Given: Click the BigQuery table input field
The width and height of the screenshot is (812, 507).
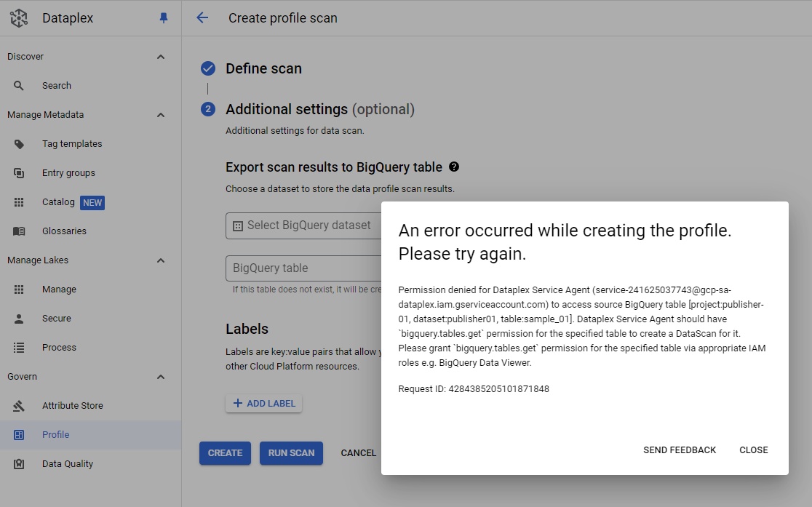Looking at the screenshot, I should [303, 268].
